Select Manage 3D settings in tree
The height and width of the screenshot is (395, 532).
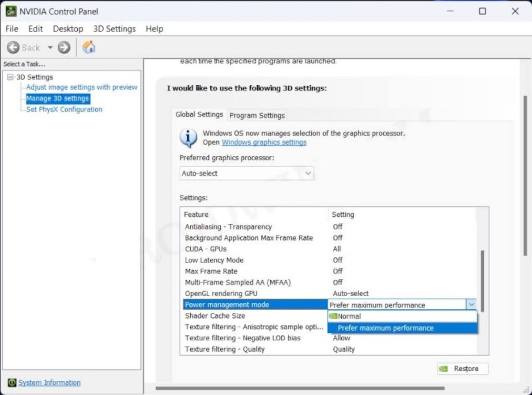[x=57, y=98]
